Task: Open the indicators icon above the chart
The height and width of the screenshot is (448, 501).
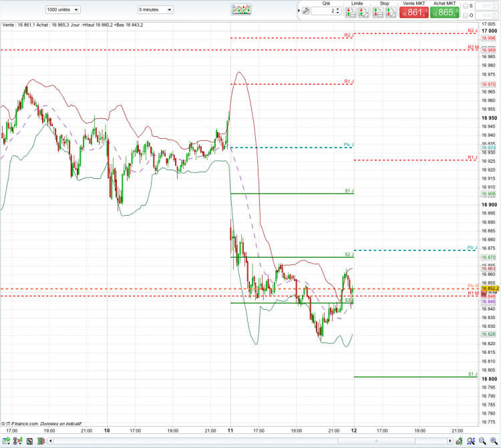Action: [x=241, y=9]
